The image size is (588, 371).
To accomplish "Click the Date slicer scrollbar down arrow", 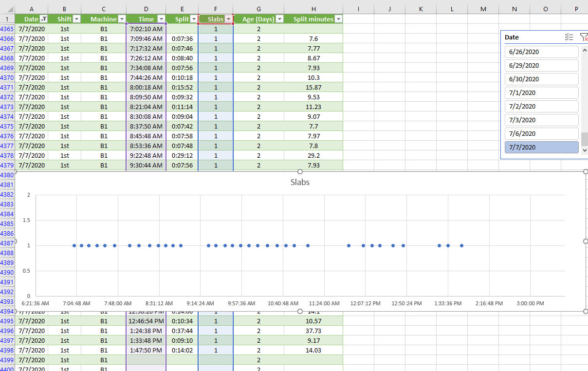I will [585, 150].
